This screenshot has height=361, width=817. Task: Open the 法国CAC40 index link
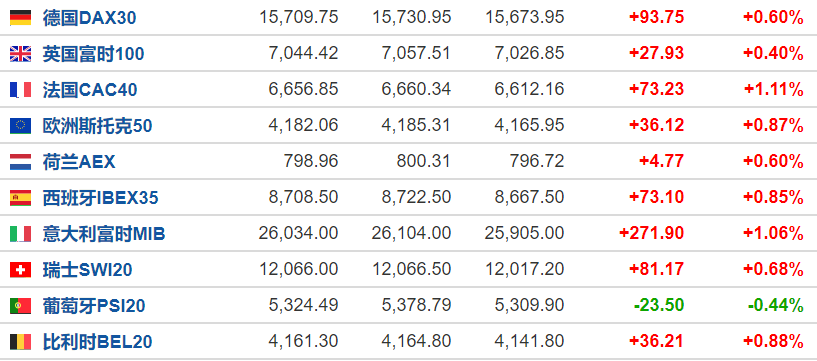90,90
